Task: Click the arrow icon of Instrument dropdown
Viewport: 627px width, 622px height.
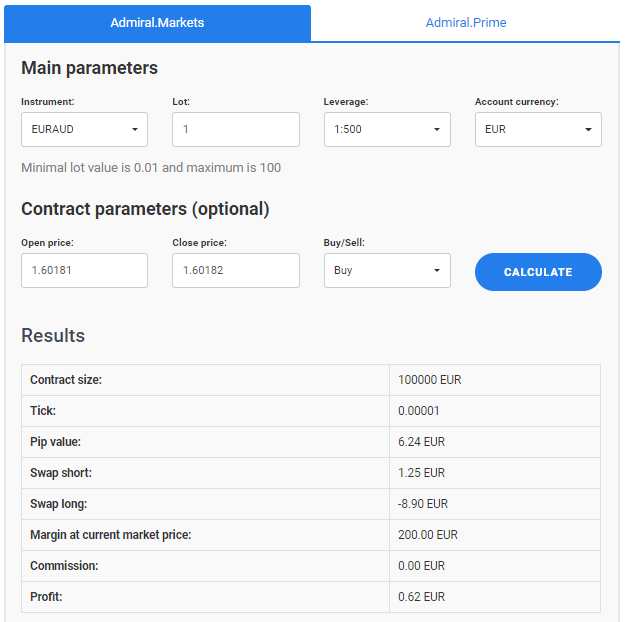Action: click(135, 129)
